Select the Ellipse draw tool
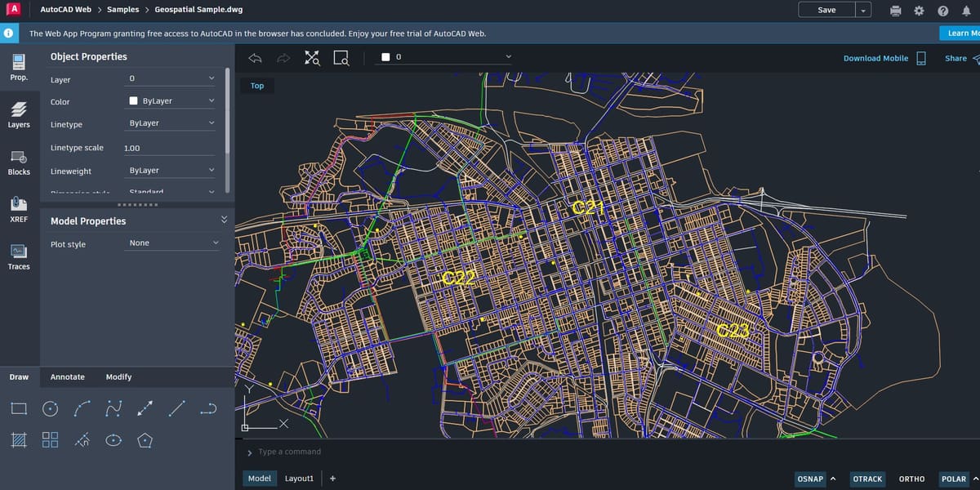The image size is (980, 490). pos(114,440)
